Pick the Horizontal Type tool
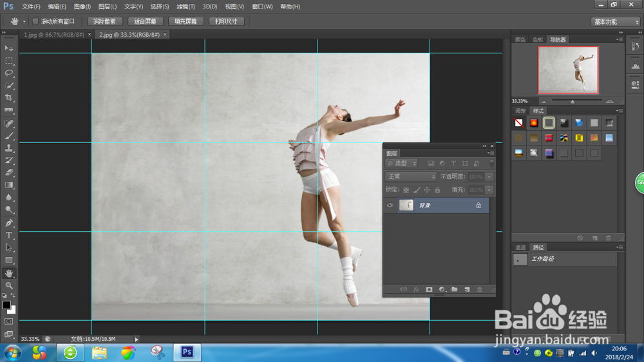This screenshot has width=644, height=362. tap(9, 236)
